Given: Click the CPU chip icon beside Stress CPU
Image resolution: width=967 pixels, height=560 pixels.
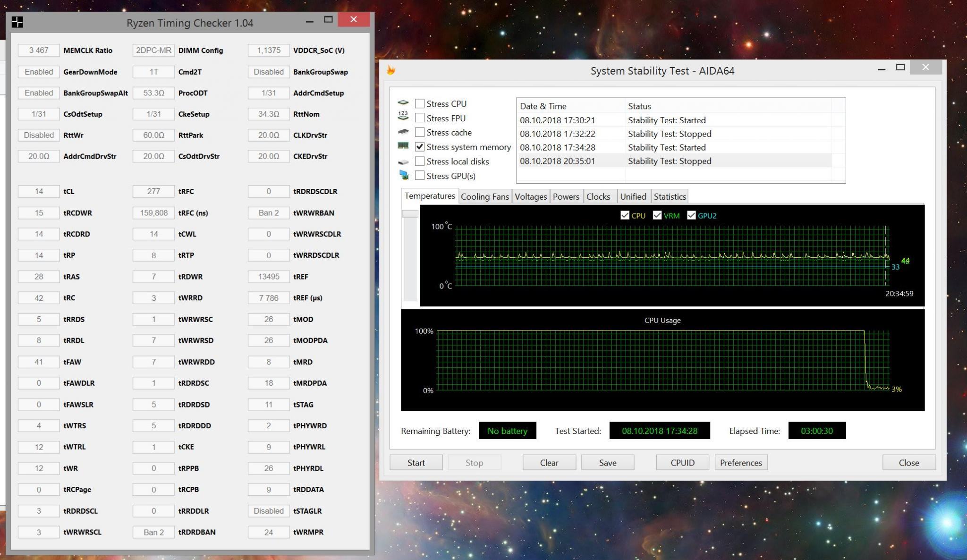Looking at the screenshot, I should (x=403, y=103).
